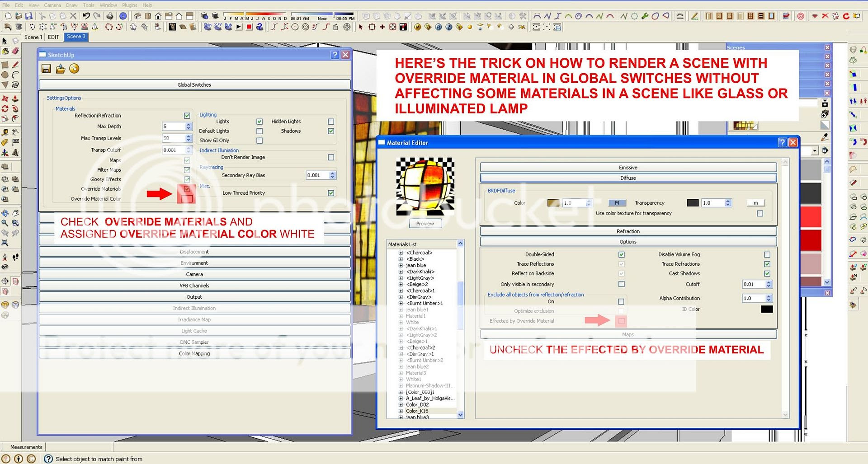Click the Diffuse color 'M' map button
The image size is (868, 464).
(x=617, y=203)
